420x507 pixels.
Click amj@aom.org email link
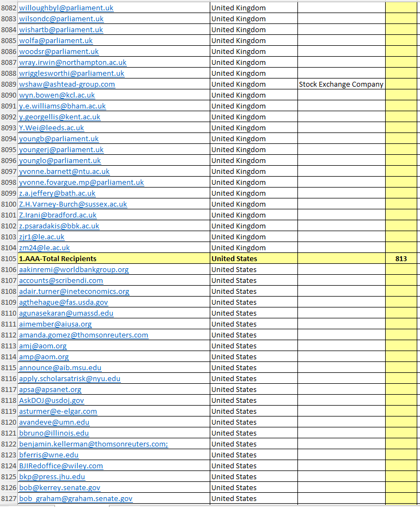[x=42, y=346]
